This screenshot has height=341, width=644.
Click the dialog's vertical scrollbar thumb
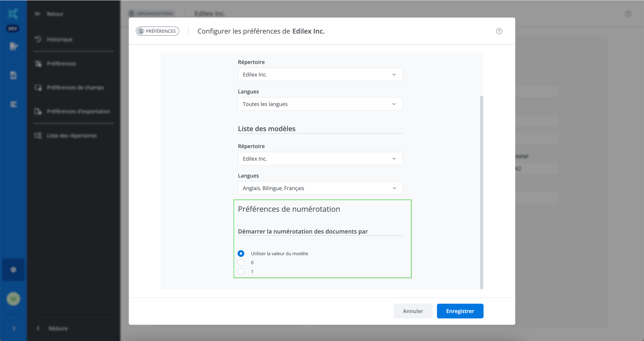(482, 192)
